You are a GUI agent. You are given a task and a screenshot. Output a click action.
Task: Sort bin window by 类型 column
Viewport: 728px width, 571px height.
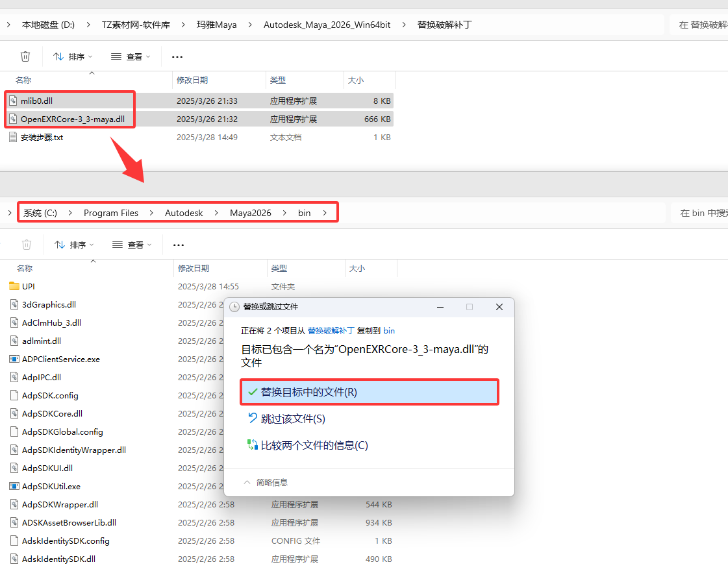[x=279, y=268]
